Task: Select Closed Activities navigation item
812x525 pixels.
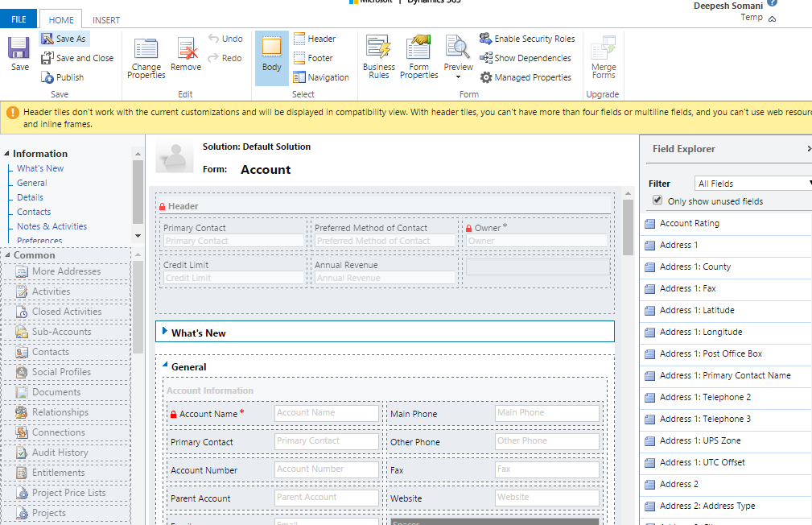Action: pos(66,312)
